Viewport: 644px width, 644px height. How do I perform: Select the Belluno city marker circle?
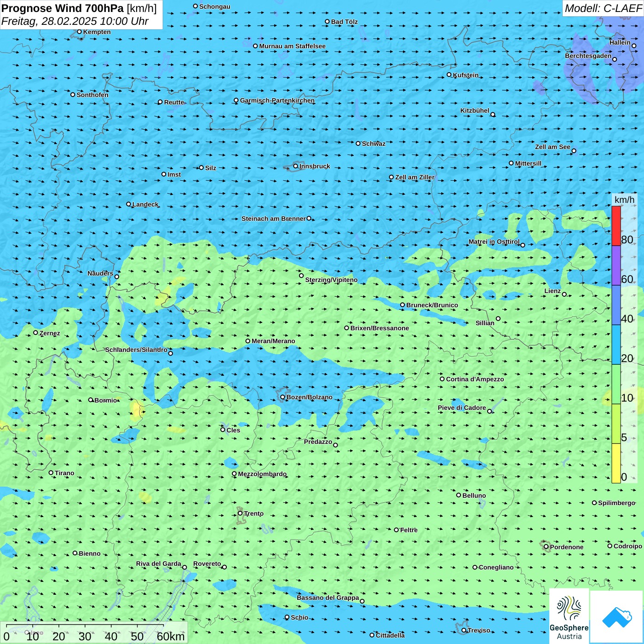(x=459, y=495)
